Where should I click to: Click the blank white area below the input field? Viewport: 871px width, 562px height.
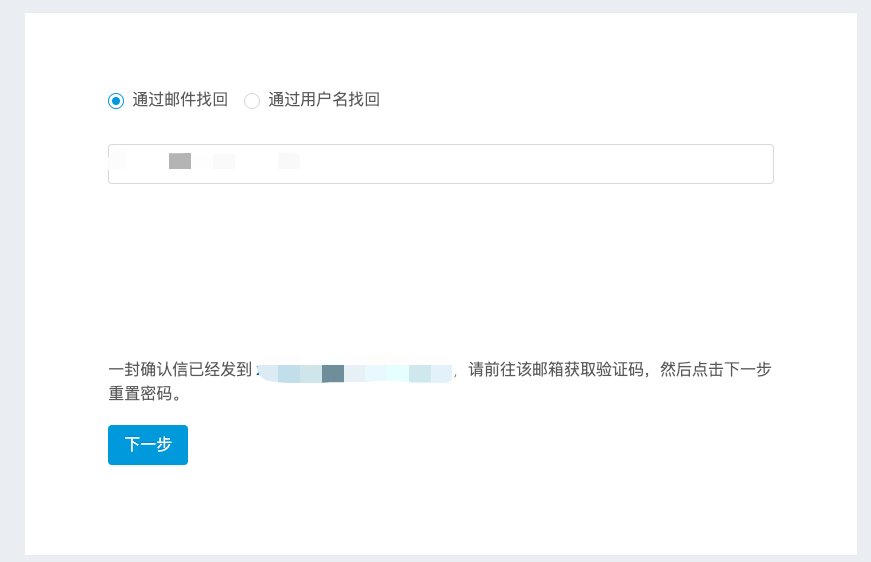click(440, 260)
